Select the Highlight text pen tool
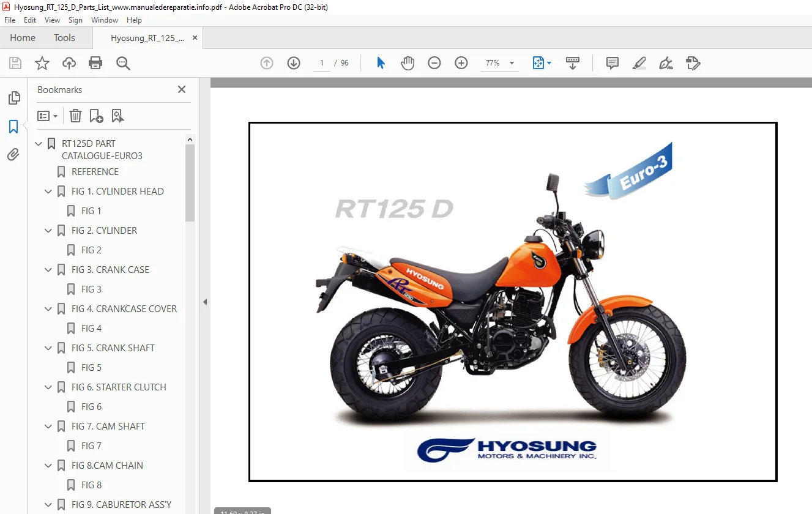 point(639,63)
